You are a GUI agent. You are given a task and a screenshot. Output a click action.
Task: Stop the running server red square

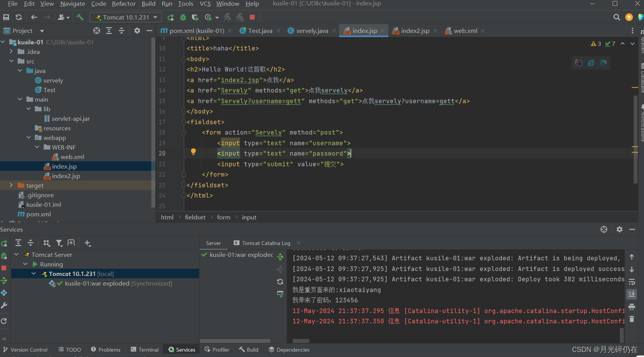(252, 17)
